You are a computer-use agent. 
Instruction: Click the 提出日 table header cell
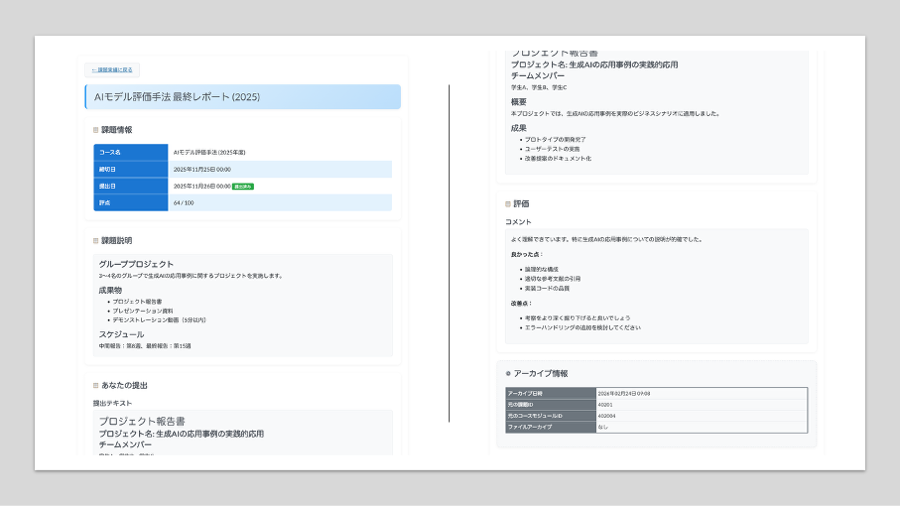[130, 186]
